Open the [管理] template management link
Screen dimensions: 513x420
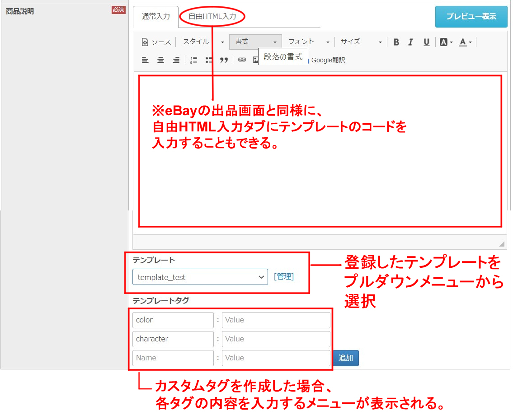[x=284, y=277]
